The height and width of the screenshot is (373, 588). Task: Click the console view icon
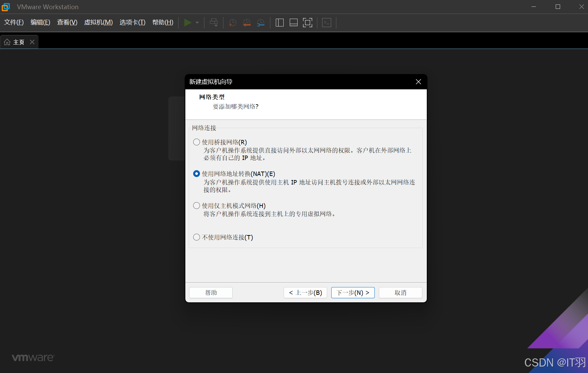click(x=326, y=23)
